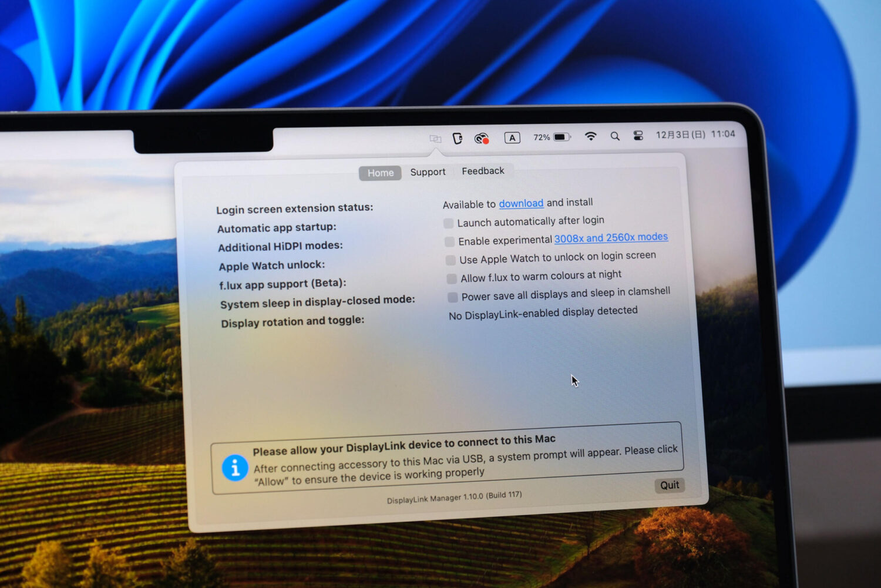The height and width of the screenshot is (588, 881).
Task: Open the shield-shaped menu bar icon
Action: pyautogui.click(x=458, y=139)
